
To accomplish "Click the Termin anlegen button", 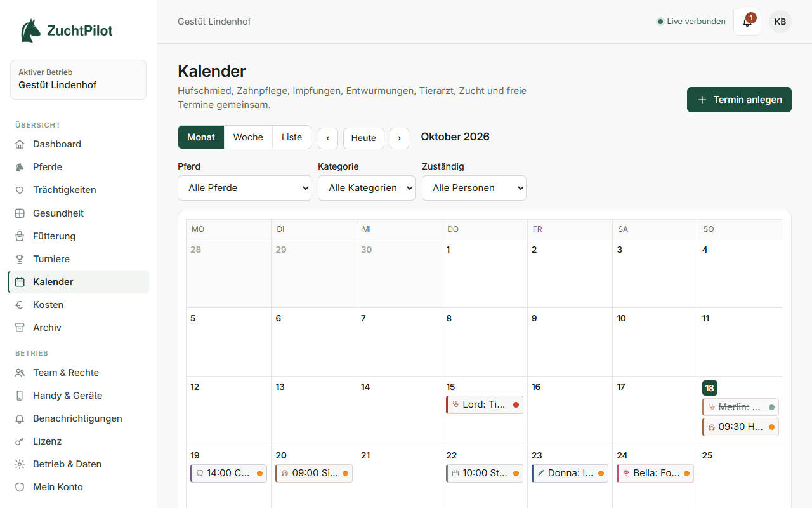I will point(739,100).
